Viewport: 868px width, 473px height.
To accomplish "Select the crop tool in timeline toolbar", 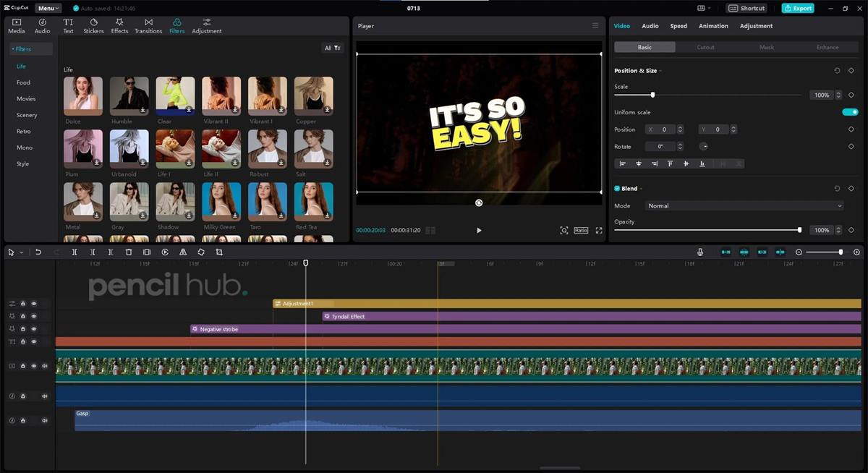I will pos(219,252).
